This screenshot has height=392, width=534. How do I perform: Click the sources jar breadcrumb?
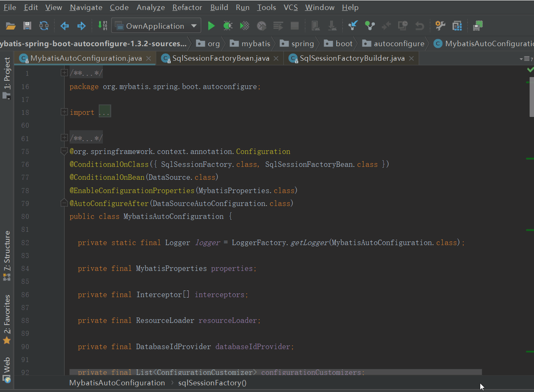point(93,43)
